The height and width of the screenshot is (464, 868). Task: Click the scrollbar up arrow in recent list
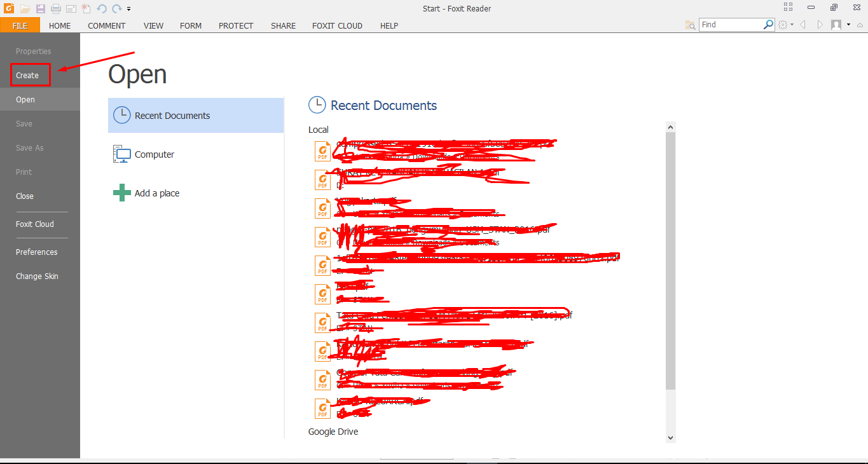pos(670,127)
